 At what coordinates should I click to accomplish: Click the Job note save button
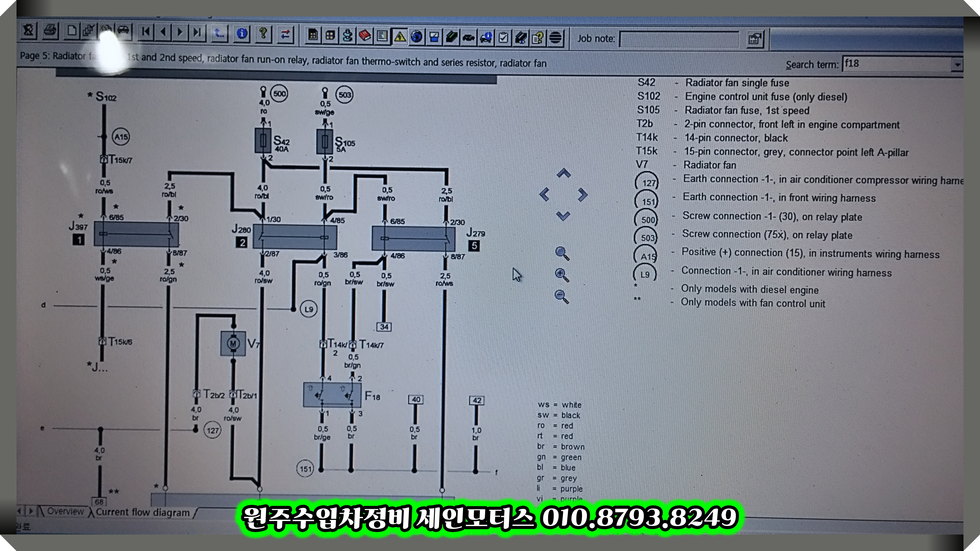(x=755, y=40)
